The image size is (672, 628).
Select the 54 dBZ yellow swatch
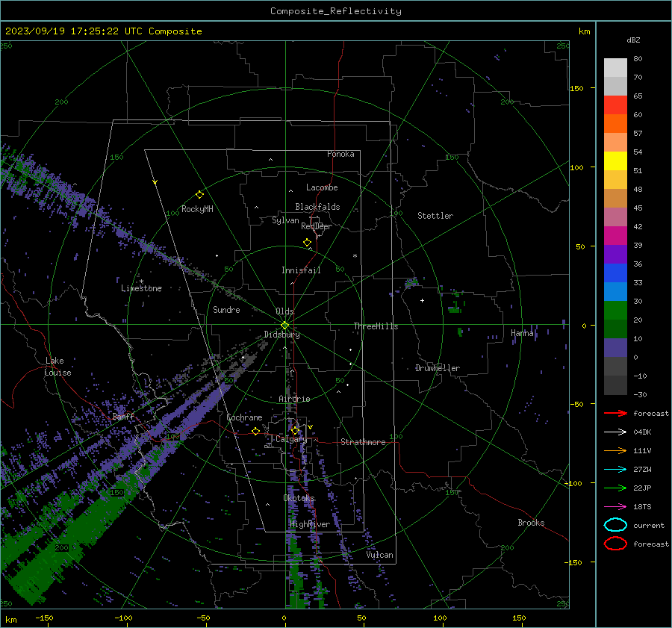coord(615,161)
